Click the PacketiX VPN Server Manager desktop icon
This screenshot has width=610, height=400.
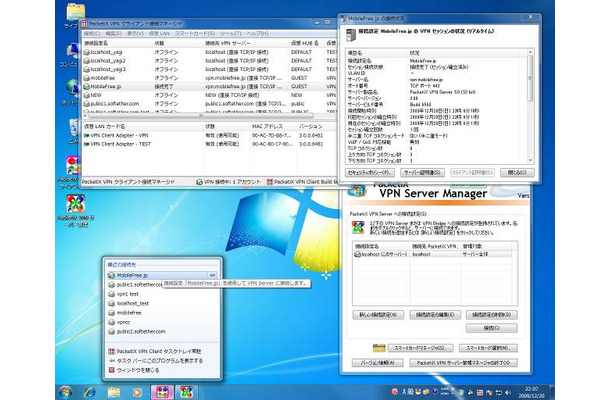click(x=76, y=204)
